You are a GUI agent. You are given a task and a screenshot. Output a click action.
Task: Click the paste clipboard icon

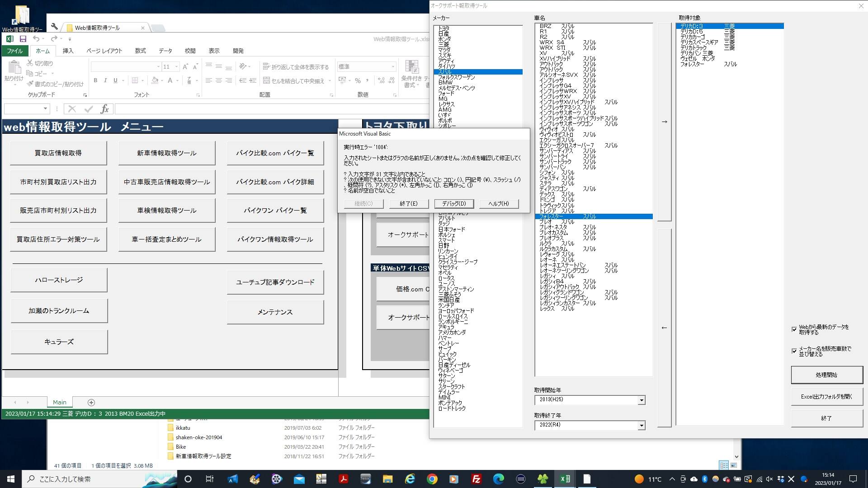point(14,68)
